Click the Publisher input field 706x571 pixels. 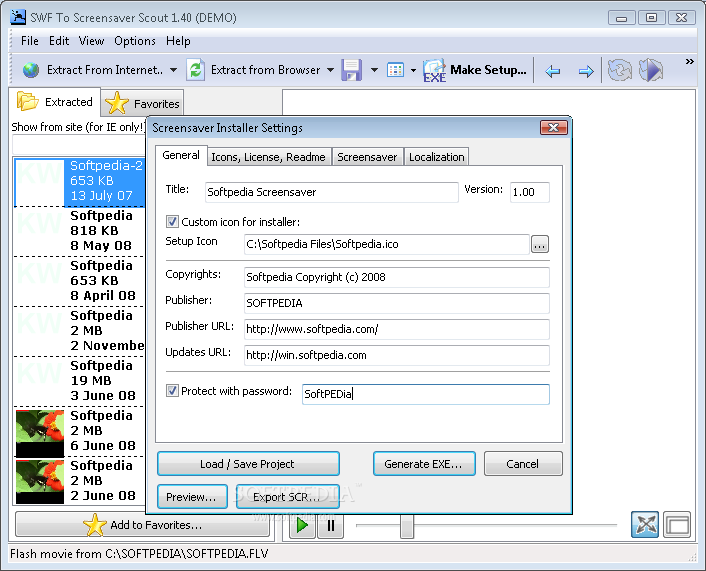[x=397, y=303]
